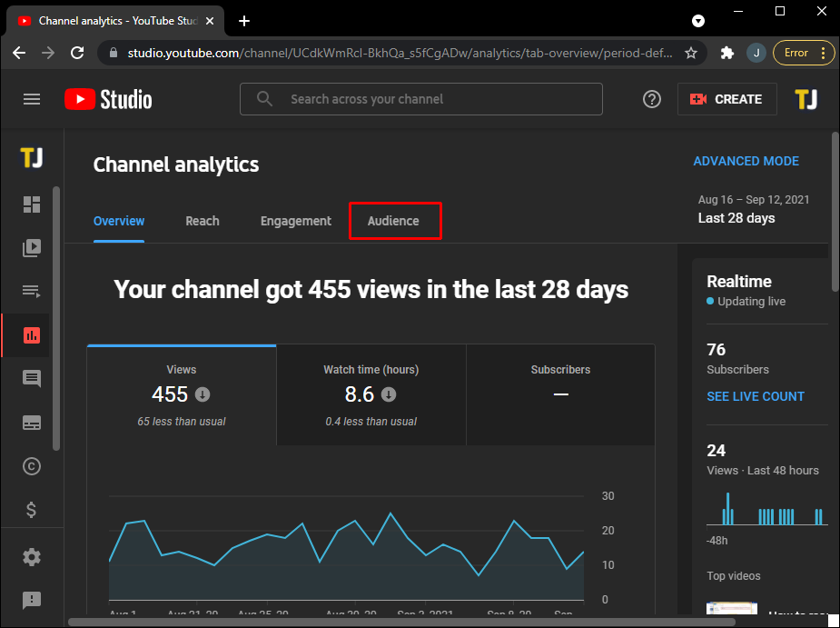The image size is (840, 628).
Task: Open the Subtitles sidebar icon
Action: pyautogui.click(x=32, y=423)
